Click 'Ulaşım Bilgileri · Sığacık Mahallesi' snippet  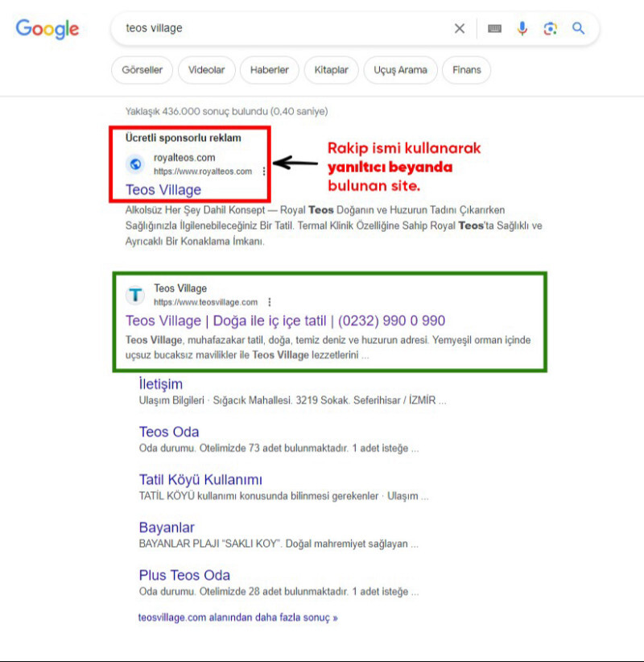point(292,399)
